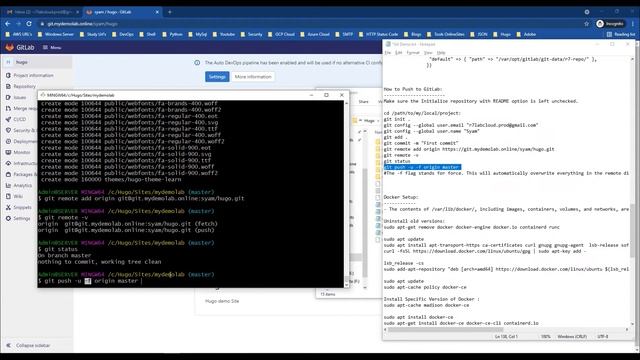This screenshot has width=640, height=360.
Task: Click the Auto DevOps info icon
Action: [197, 63]
